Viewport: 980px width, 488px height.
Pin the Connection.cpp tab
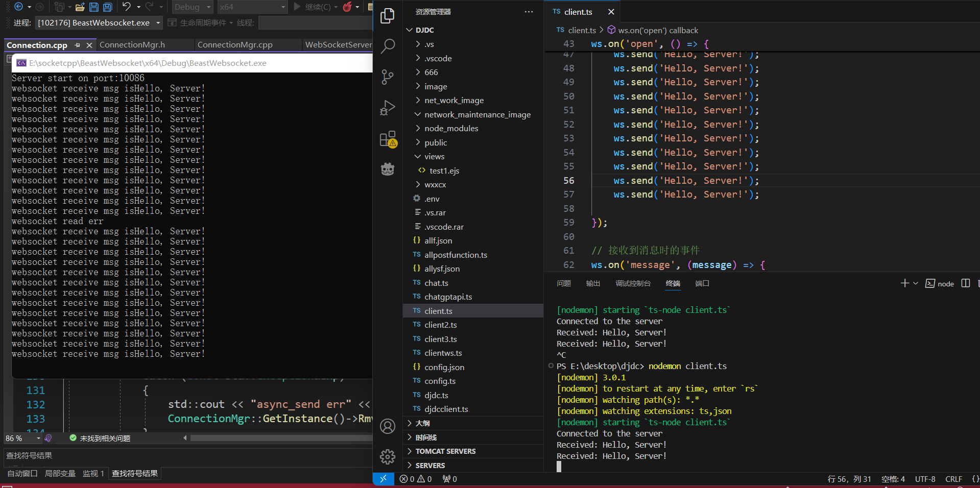pyautogui.click(x=78, y=45)
